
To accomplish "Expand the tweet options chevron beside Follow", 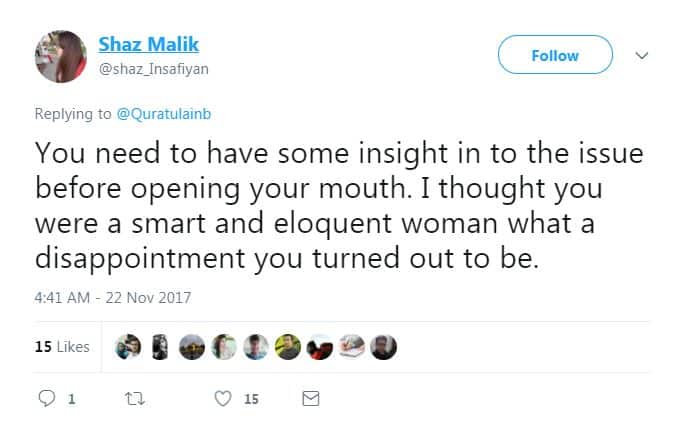I will click(x=643, y=55).
